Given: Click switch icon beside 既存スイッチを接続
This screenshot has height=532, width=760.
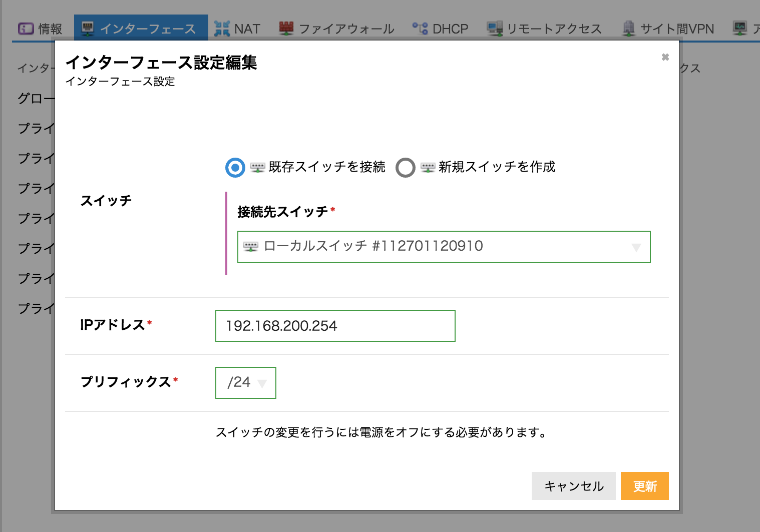Looking at the screenshot, I should 257,167.
